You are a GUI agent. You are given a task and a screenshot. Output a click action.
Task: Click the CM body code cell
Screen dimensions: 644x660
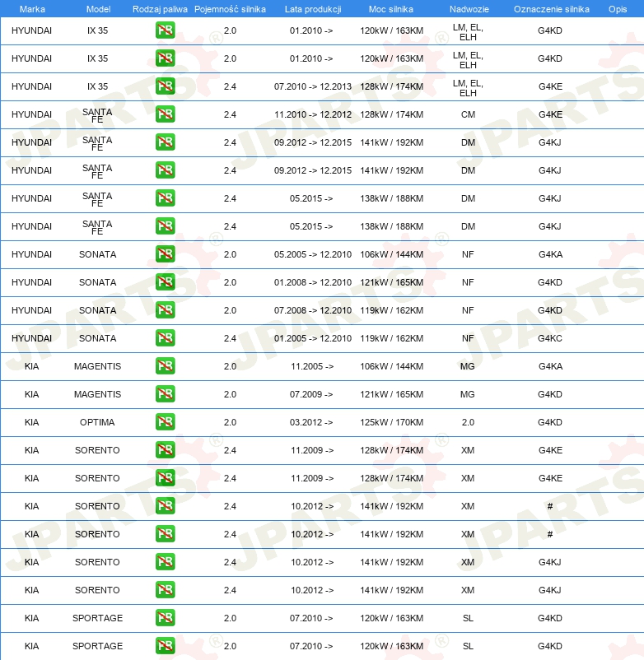468,114
